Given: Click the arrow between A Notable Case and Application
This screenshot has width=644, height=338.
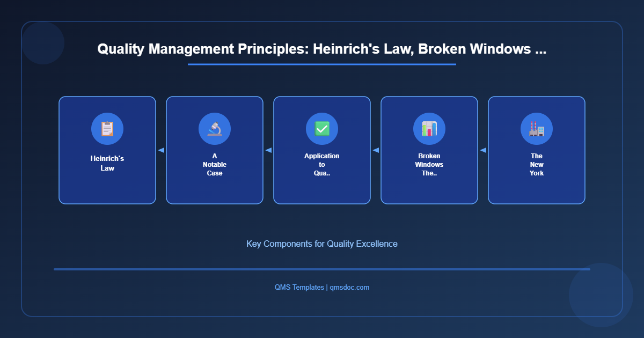Looking at the screenshot, I should click(268, 150).
